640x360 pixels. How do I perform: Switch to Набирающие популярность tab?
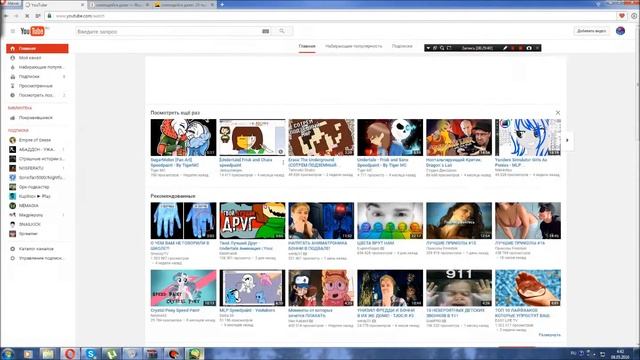tap(353, 46)
